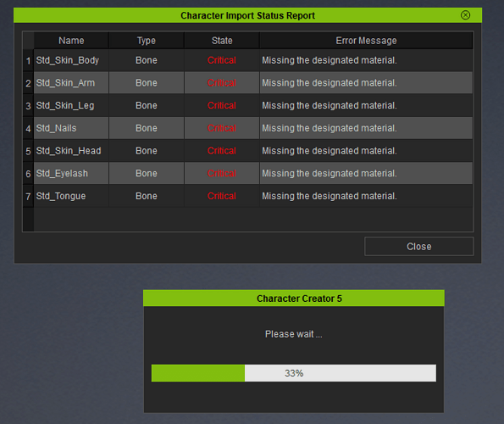Select the Std_Eyelash name cell
Screen dimensions: 504x424
71,173
